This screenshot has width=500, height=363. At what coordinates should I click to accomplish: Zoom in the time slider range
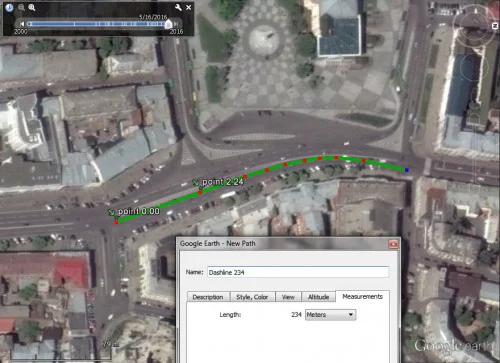click(32, 7)
